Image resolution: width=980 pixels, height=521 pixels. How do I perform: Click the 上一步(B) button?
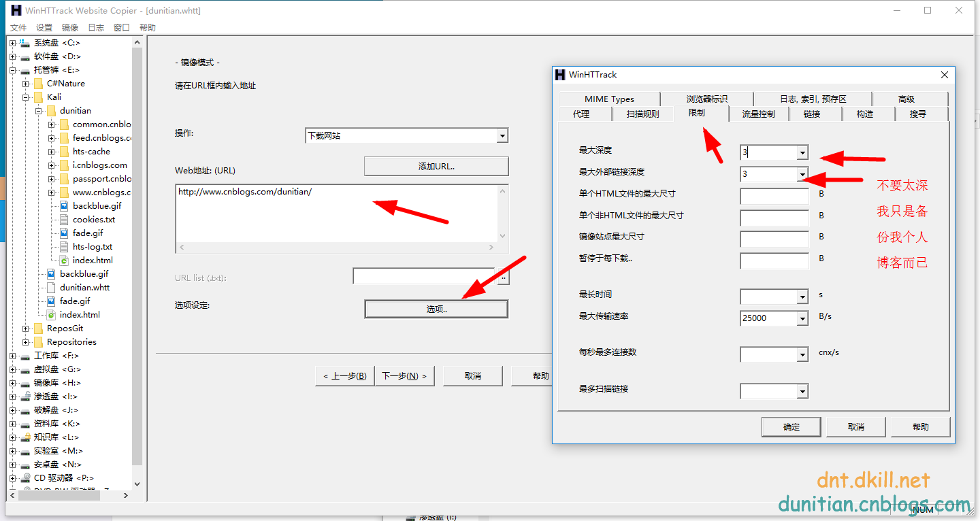(x=344, y=376)
